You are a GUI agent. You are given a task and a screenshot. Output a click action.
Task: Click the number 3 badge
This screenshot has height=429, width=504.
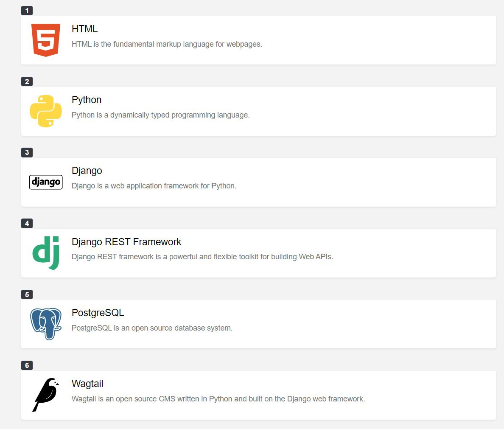point(27,152)
